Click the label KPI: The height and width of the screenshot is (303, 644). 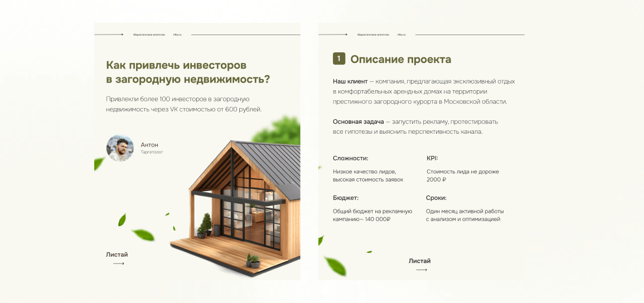point(433,158)
